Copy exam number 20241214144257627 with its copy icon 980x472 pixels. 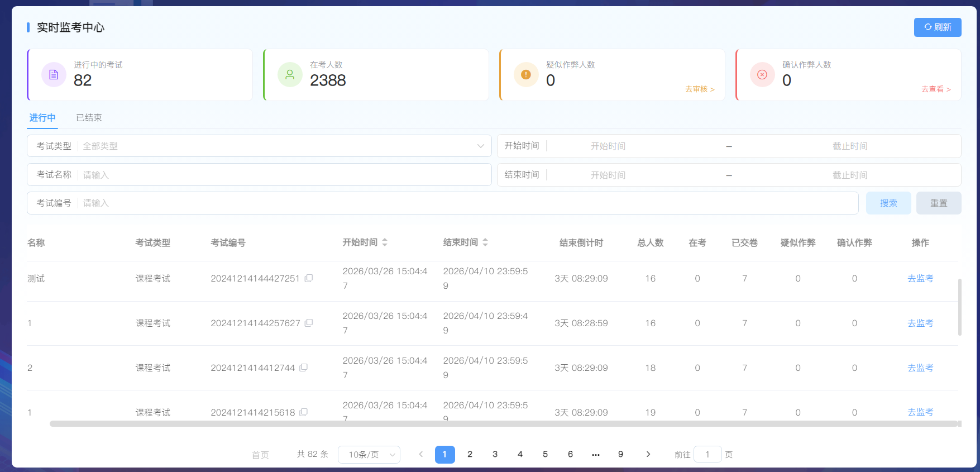point(309,323)
